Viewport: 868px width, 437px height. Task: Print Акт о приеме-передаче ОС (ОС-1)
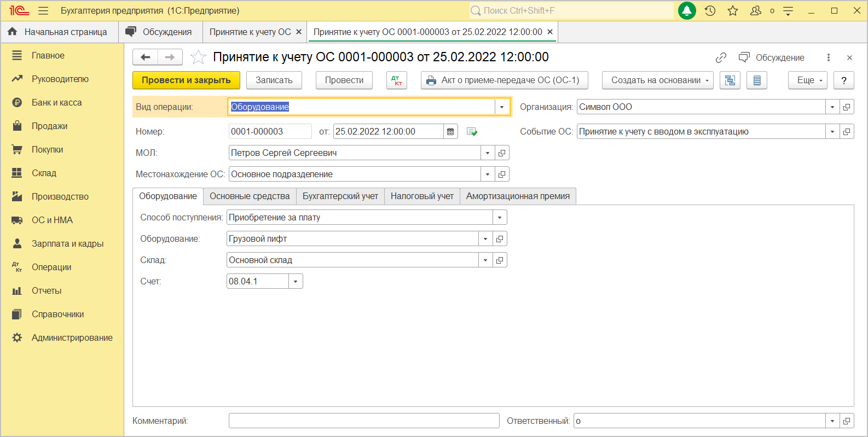tap(505, 80)
